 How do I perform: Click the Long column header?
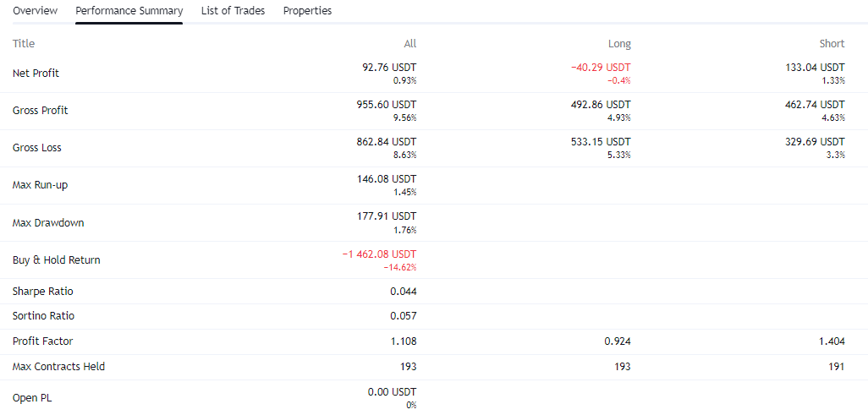point(619,43)
